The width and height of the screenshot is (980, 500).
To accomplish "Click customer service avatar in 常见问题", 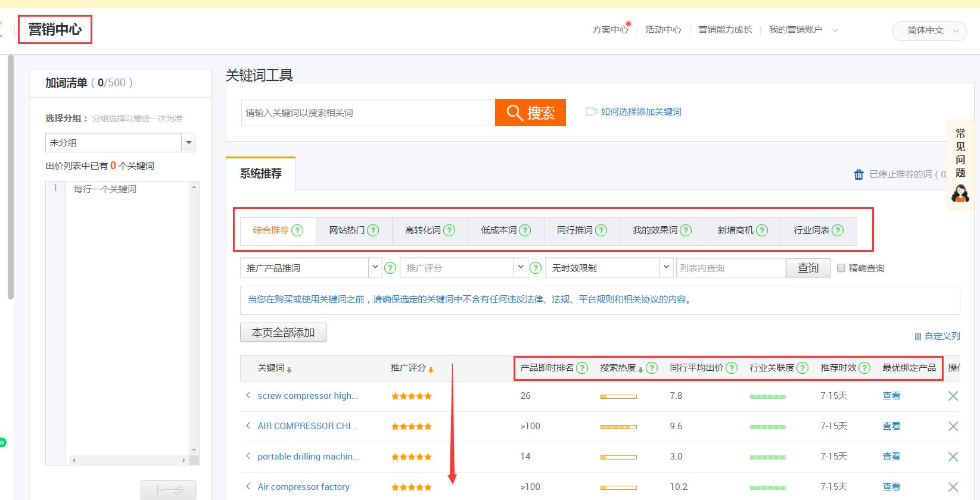I will click(960, 193).
